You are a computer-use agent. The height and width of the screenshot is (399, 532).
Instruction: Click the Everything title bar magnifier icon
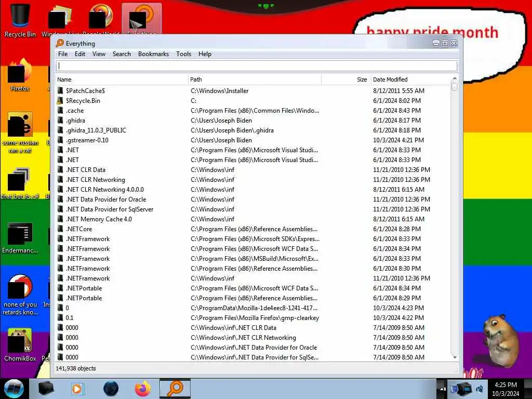point(60,43)
